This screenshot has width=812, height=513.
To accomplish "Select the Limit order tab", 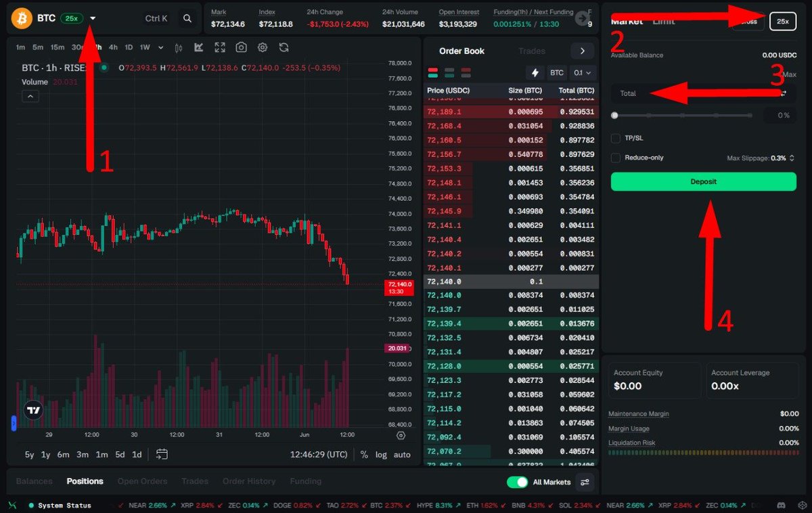I will (663, 21).
